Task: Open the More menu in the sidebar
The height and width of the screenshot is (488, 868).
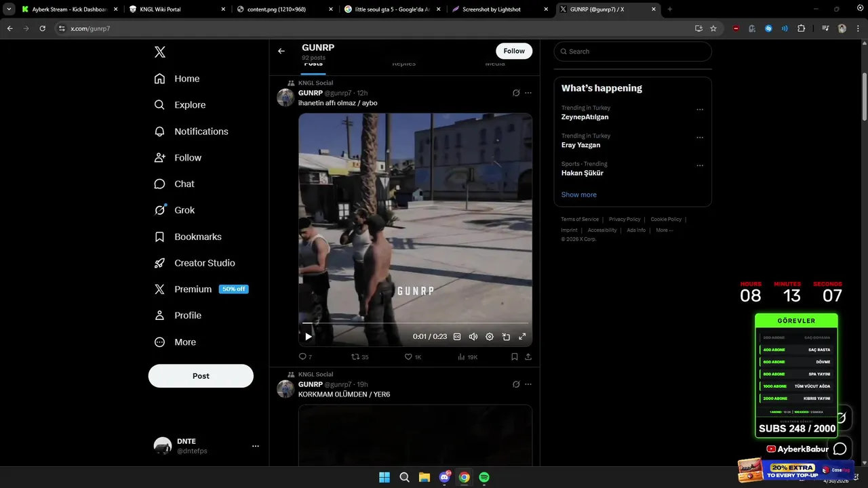Action: pyautogui.click(x=175, y=342)
